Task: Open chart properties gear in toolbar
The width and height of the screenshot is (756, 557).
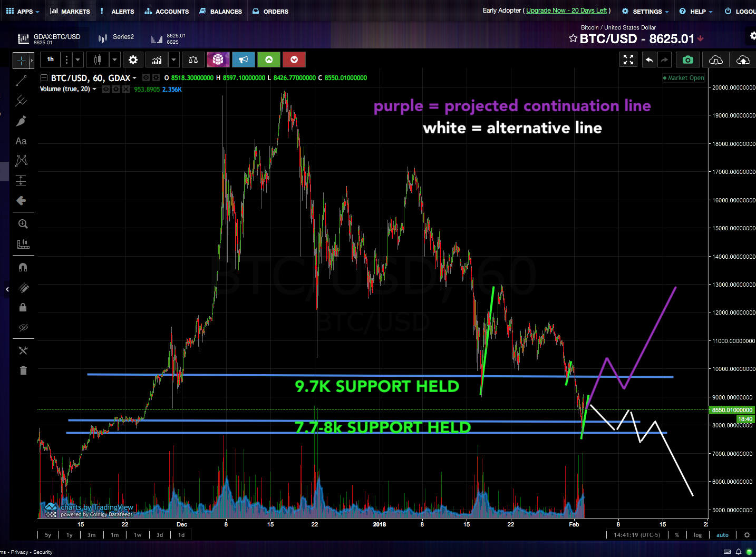Action: (133, 60)
